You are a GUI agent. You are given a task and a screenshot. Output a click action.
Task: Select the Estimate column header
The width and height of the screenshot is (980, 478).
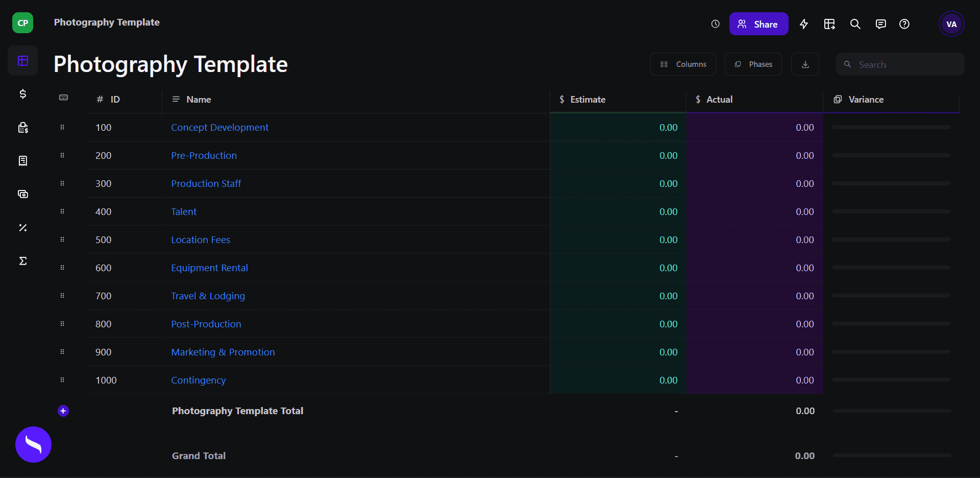[587, 100]
